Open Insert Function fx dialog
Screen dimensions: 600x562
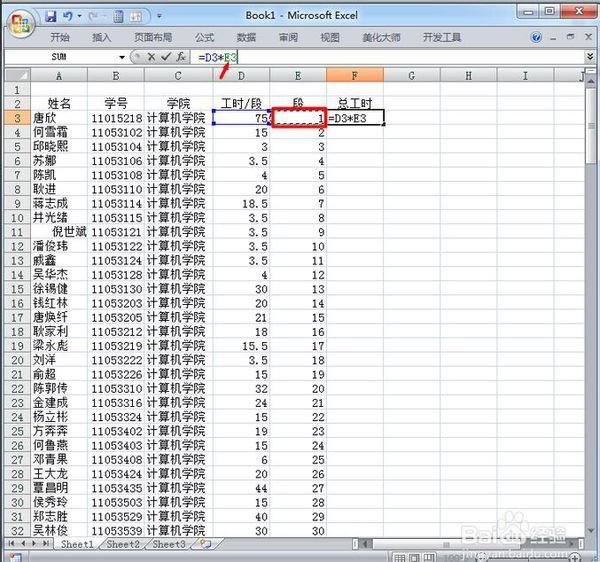[181, 57]
